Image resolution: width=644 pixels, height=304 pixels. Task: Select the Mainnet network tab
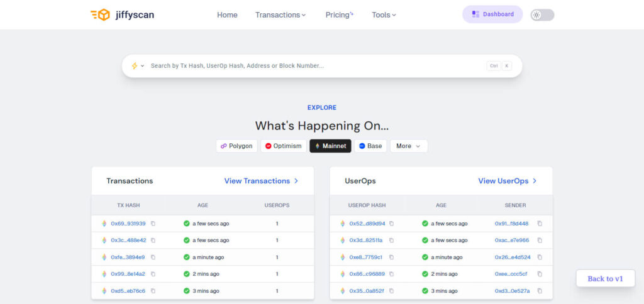click(330, 146)
